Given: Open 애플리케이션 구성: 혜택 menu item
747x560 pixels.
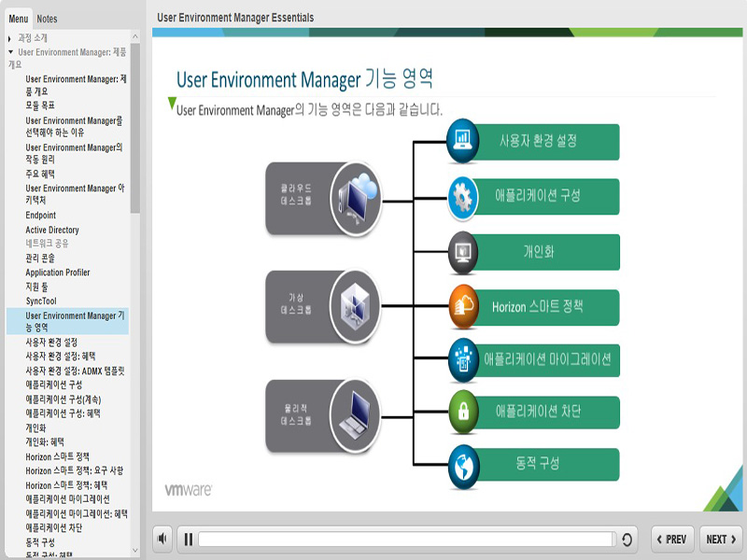Looking at the screenshot, I should coord(63,413).
